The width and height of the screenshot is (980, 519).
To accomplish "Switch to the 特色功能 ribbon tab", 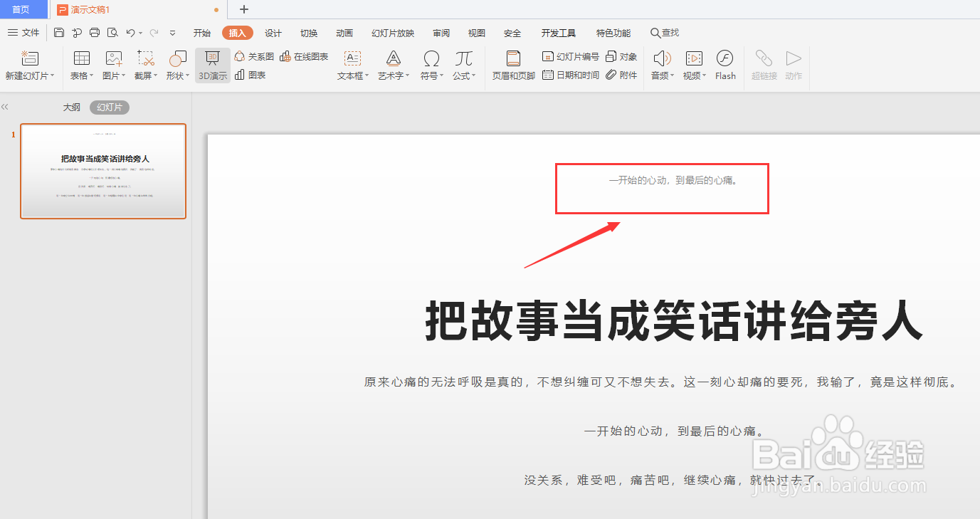I will pos(613,33).
